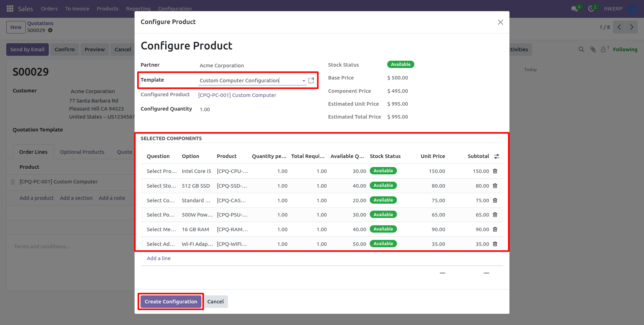This screenshot has height=325, width=644.
Task: Click the Confirm button
Action: (x=64, y=50)
